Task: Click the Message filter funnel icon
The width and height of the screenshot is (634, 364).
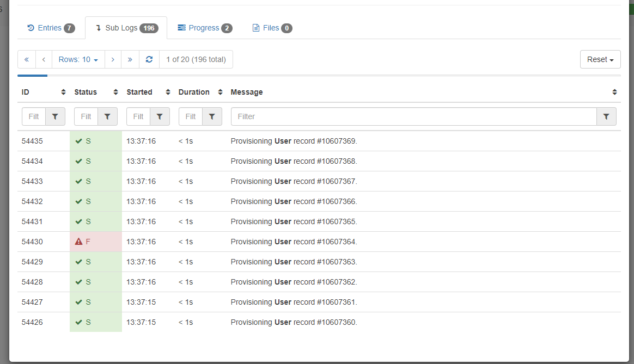Action: click(x=606, y=116)
